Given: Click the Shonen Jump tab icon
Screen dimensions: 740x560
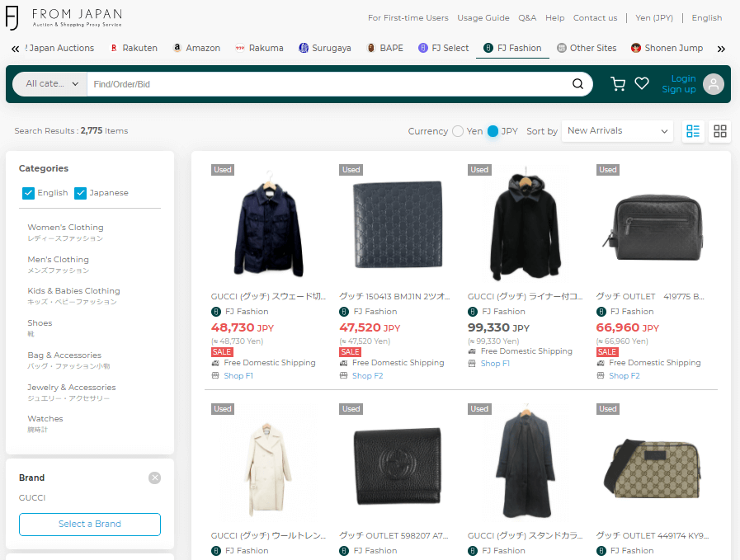Looking at the screenshot, I should [x=636, y=48].
